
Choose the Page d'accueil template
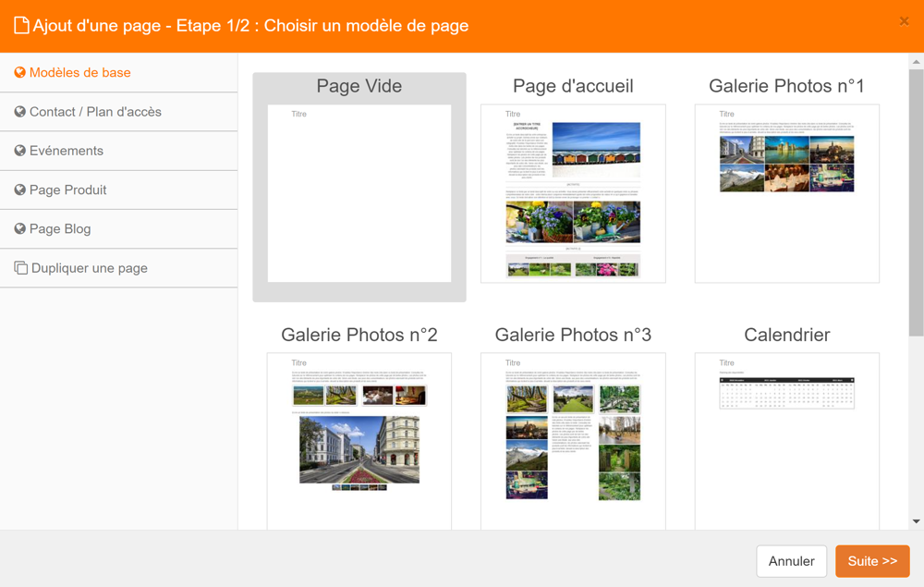pos(573,192)
